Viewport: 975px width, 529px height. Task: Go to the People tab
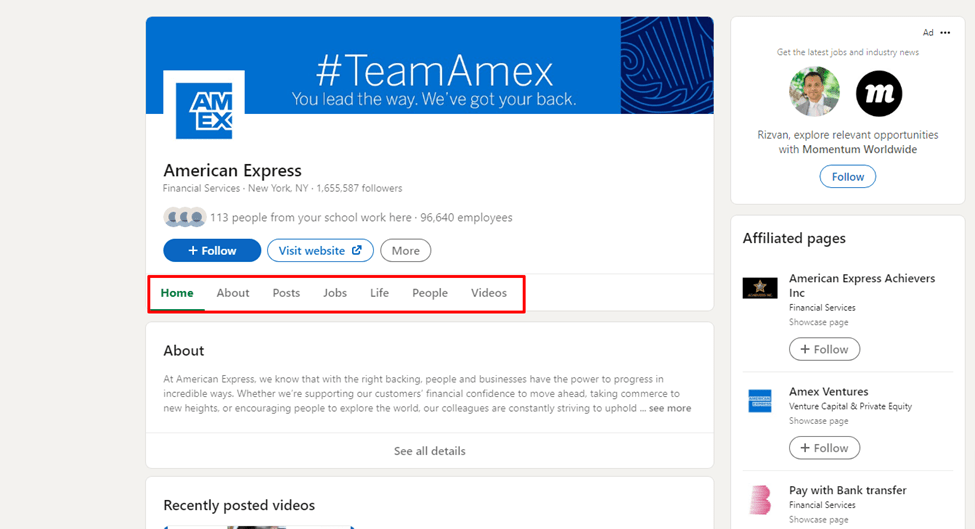click(x=430, y=293)
